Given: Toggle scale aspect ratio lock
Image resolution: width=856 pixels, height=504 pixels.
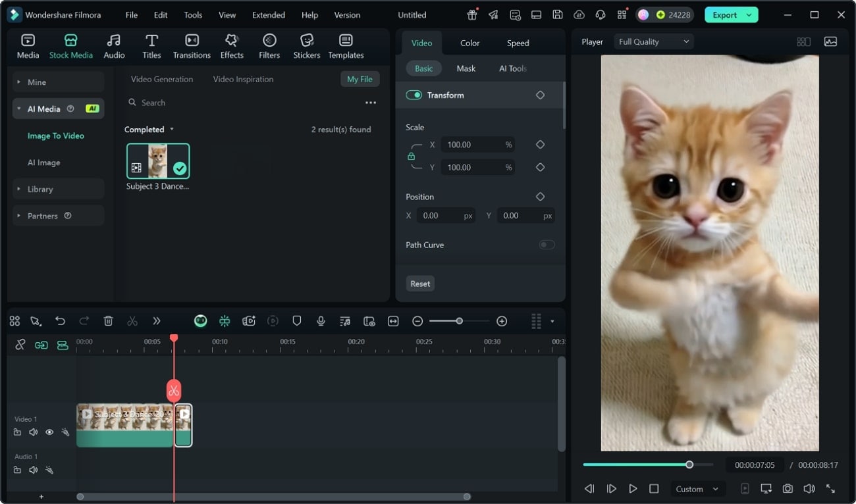Looking at the screenshot, I should pyautogui.click(x=412, y=156).
